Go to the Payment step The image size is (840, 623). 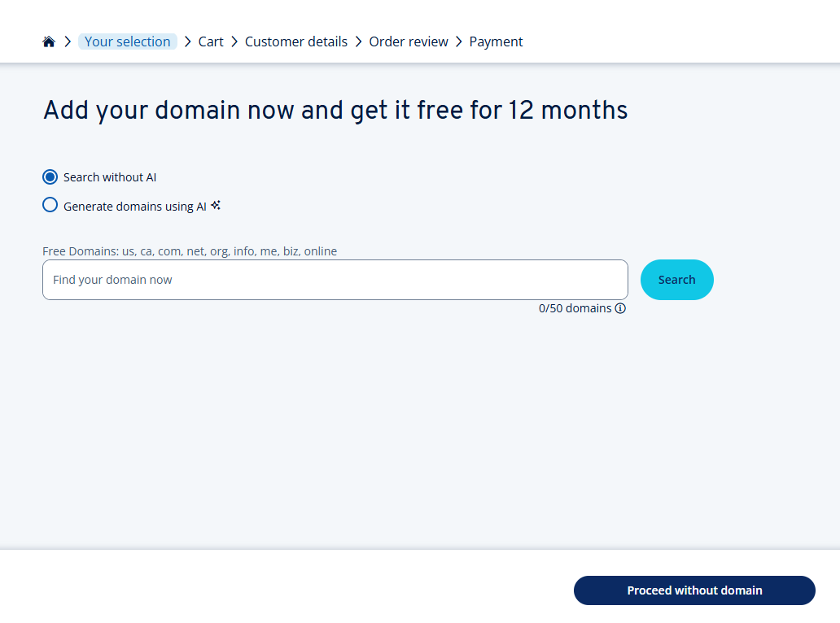tap(496, 41)
